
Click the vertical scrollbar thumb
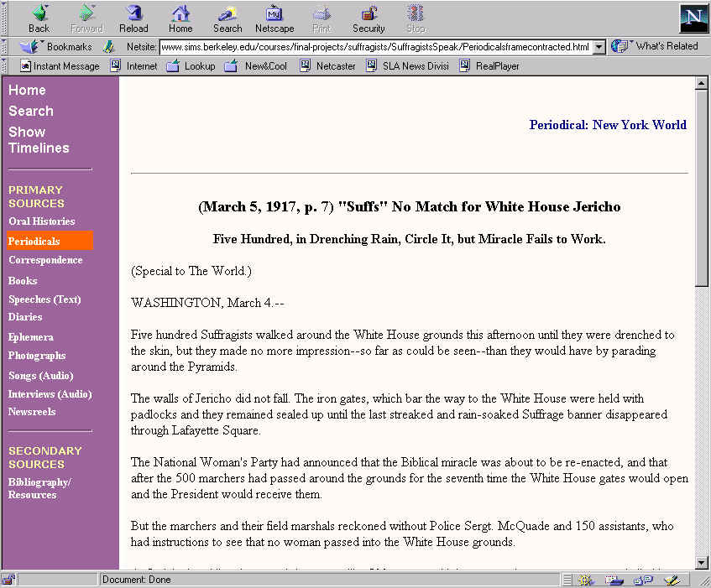(701, 188)
